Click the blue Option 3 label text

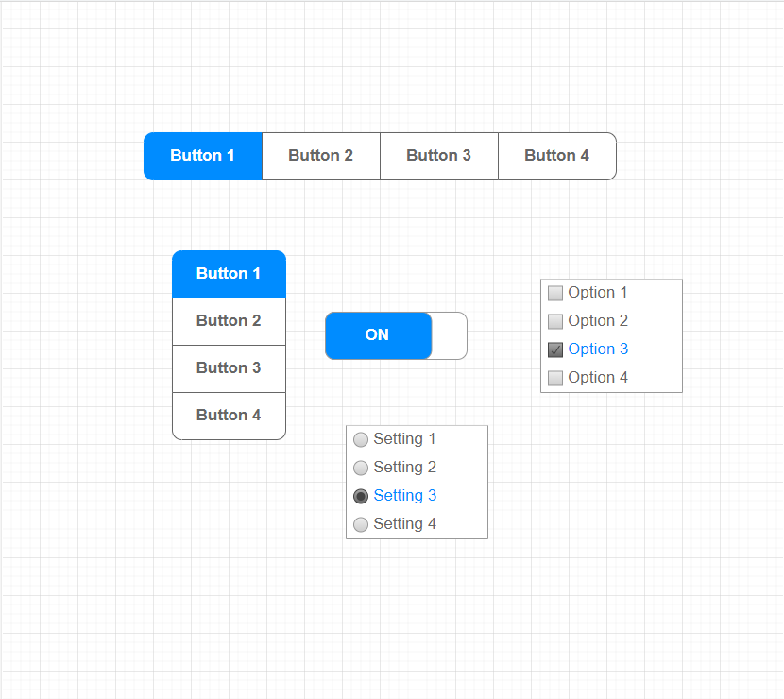click(x=598, y=349)
